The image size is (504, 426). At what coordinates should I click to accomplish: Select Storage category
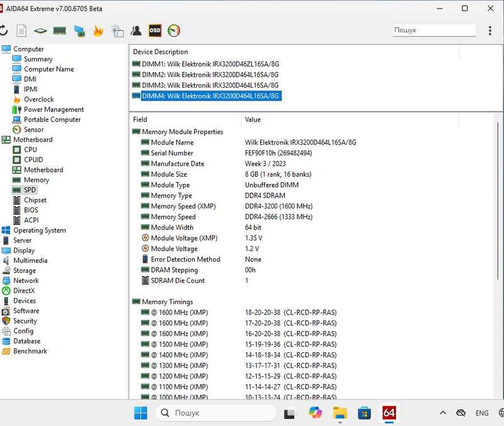24,271
